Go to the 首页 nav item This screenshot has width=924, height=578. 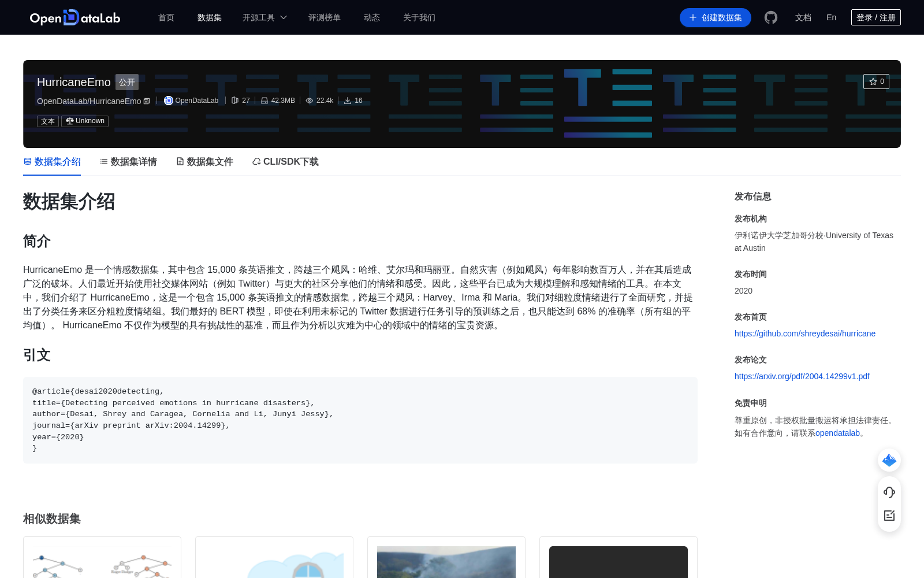(x=166, y=17)
